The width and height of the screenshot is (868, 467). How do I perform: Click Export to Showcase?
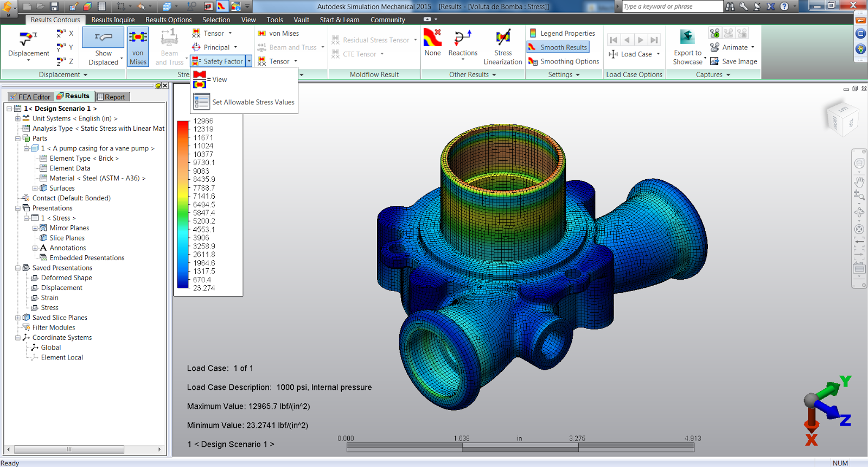pyautogui.click(x=688, y=47)
